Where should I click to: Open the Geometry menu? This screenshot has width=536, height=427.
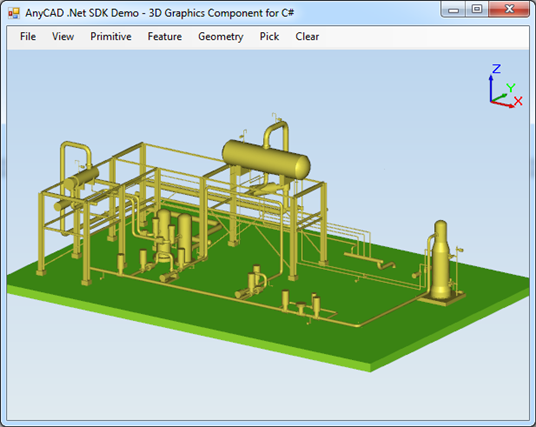(x=221, y=37)
